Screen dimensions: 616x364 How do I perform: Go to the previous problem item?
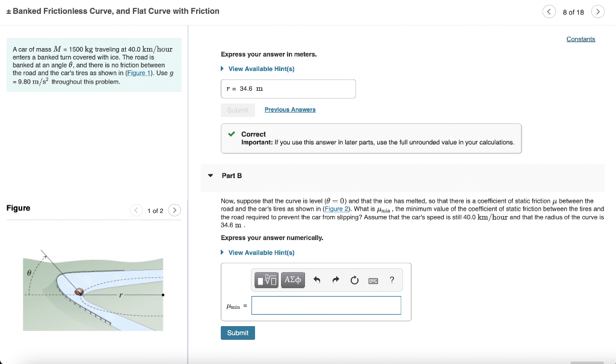point(549,11)
